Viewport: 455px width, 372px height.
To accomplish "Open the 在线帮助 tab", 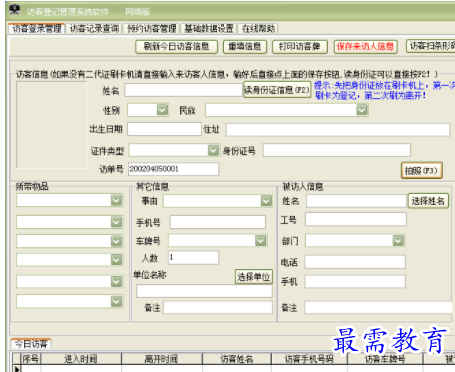I will click(258, 29).
